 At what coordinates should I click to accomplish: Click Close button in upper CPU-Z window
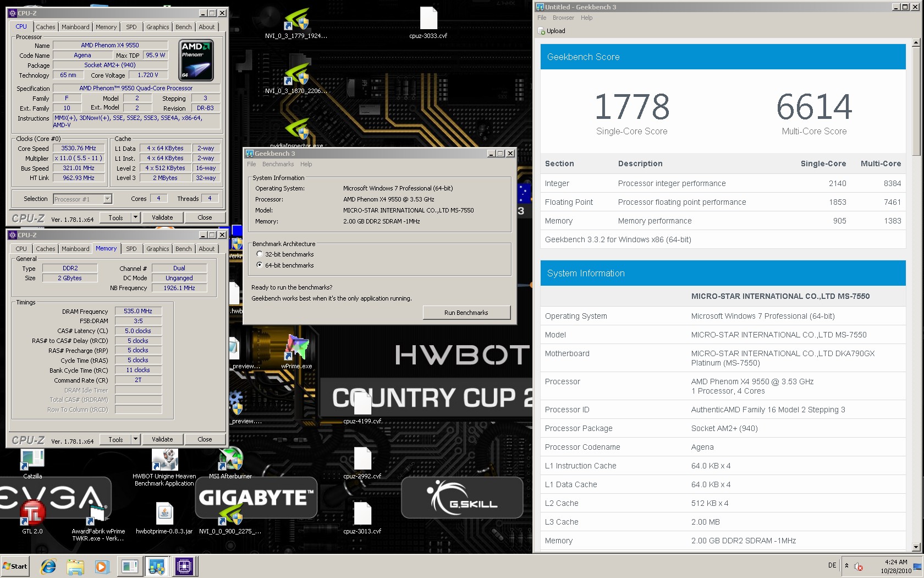coord(205,217)
